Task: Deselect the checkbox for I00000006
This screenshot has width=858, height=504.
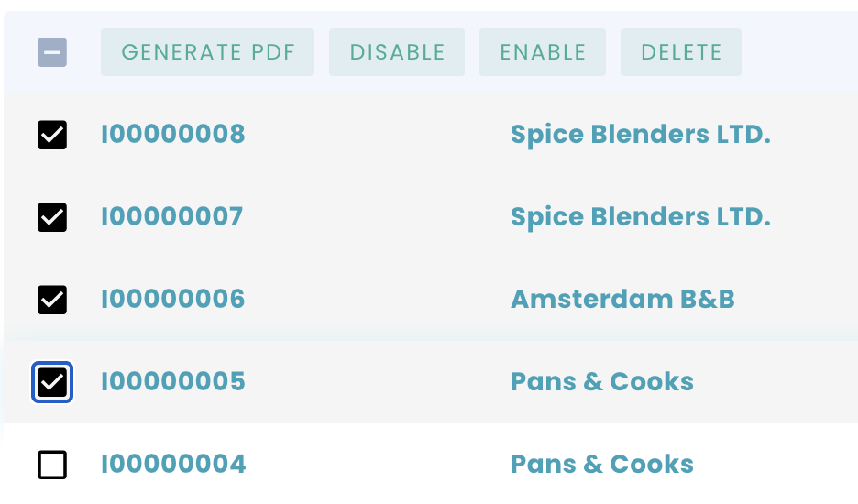Action: pos(52,300)
